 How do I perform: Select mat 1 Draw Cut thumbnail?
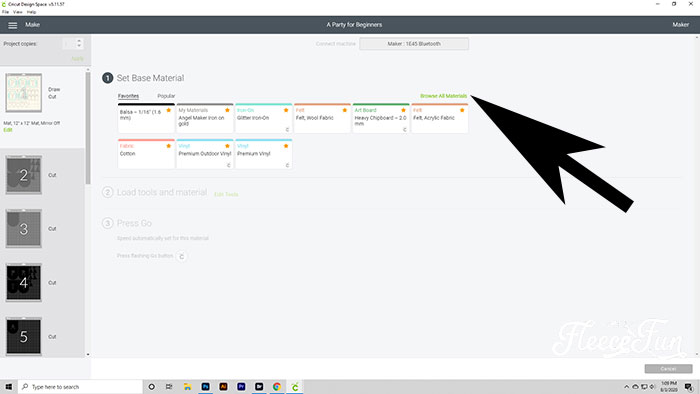point(24,93)
